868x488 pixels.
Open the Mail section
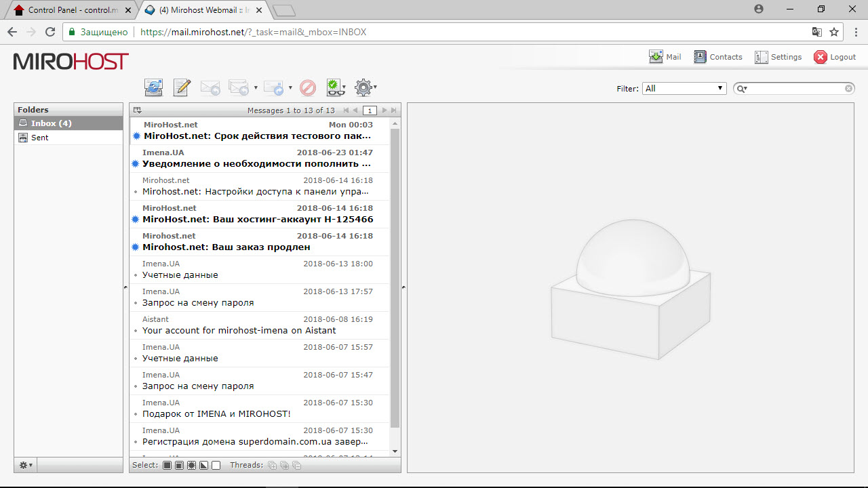(665, 57)
